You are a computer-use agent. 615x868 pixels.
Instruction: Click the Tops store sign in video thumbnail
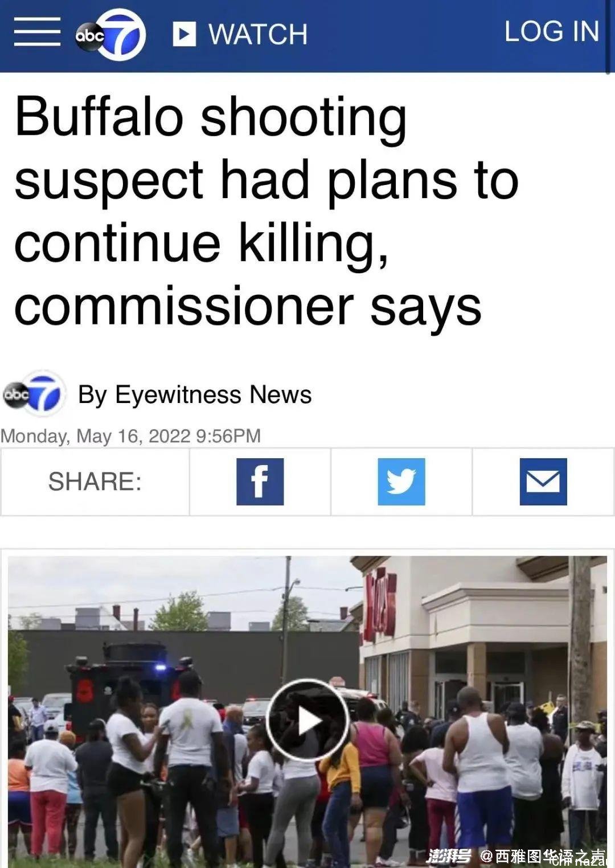(x=380, y=605)
